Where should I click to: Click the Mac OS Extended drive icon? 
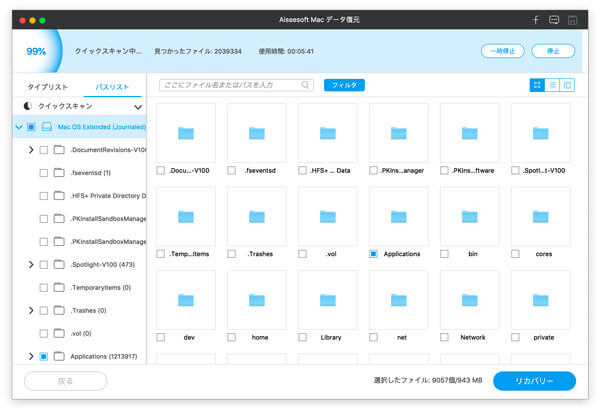click(46, 127)
